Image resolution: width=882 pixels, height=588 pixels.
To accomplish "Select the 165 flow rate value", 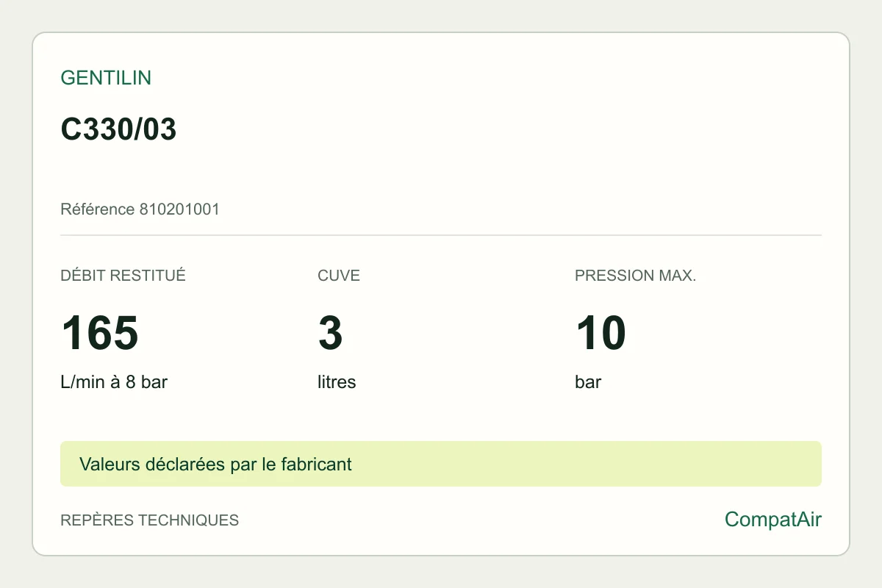I will [x=99, y=333].
